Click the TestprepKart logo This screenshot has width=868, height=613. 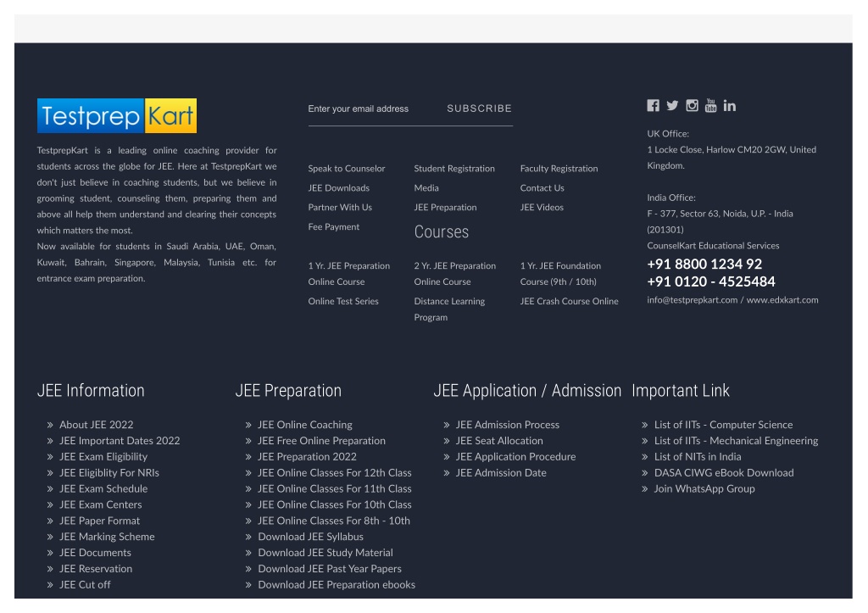(117, 115)
